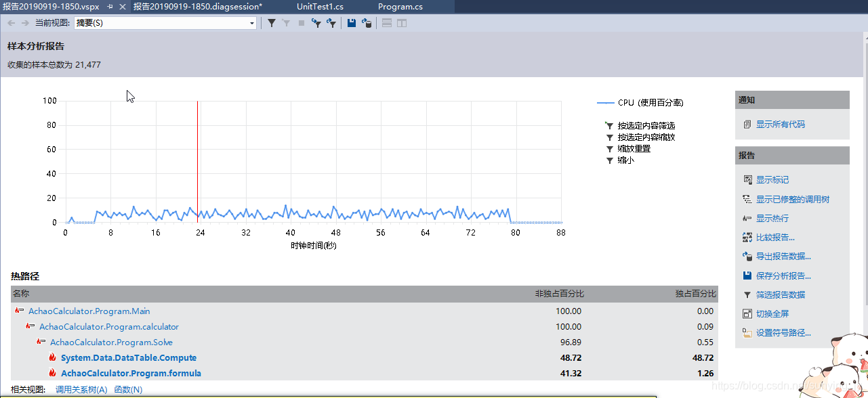This screenshot has height=398, width=868.
Task: Click 缩放重置 next to the chart
Action: [634, 149]
